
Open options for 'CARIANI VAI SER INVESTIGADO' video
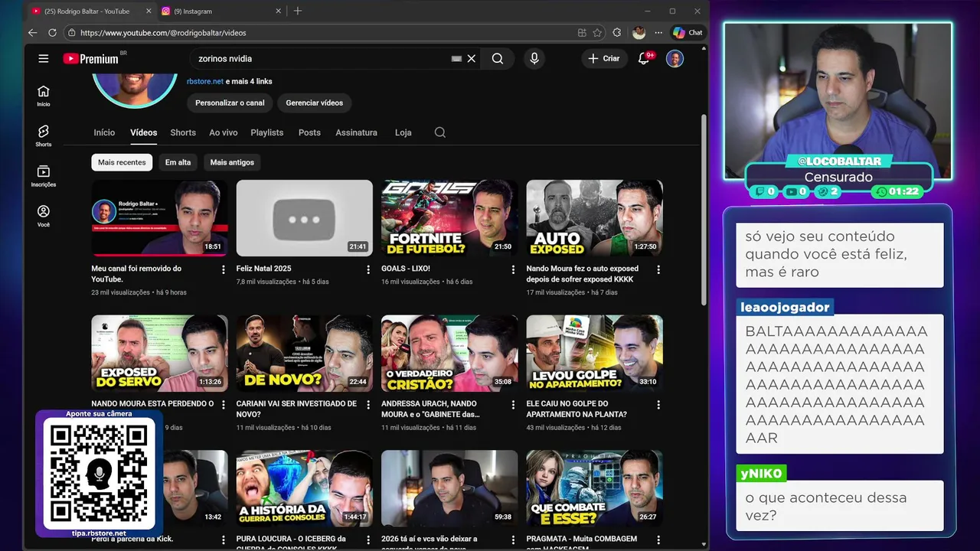coord(368,404)
